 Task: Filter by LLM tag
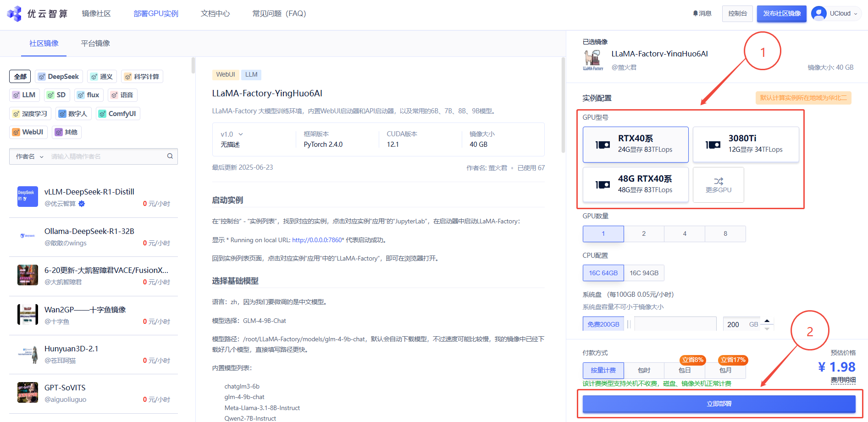(x=24, y=95)
